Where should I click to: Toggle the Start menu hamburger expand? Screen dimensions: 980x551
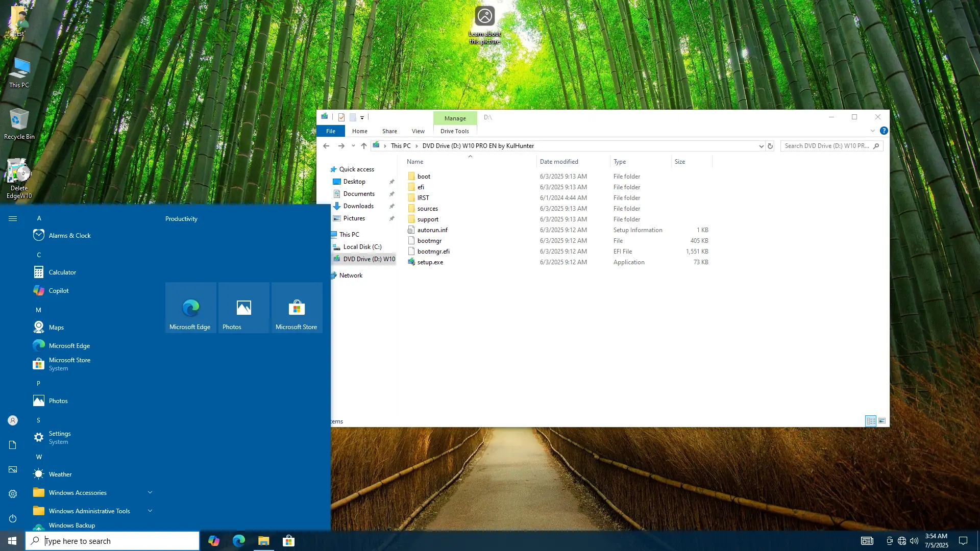click(x=13, y=218)
